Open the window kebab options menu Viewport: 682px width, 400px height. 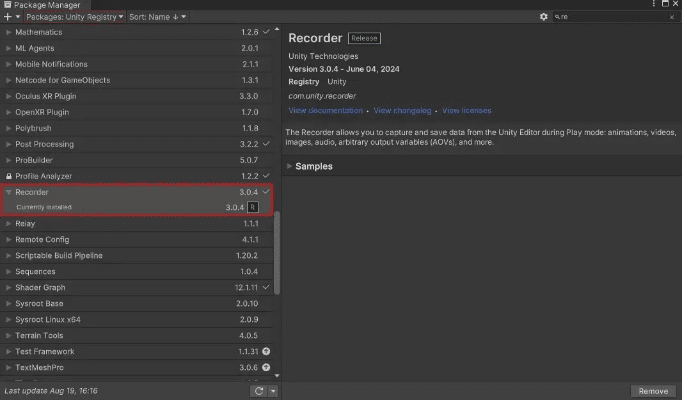click(x=663, y=5)
